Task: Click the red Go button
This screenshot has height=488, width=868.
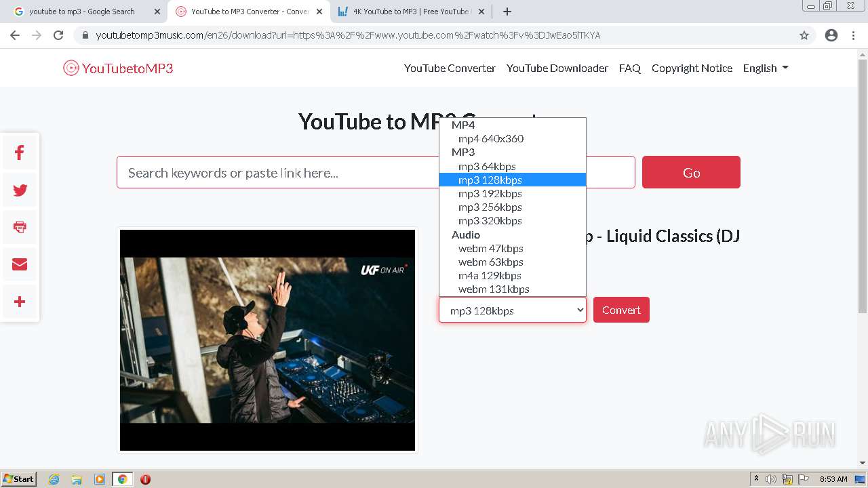Action: 691,172
